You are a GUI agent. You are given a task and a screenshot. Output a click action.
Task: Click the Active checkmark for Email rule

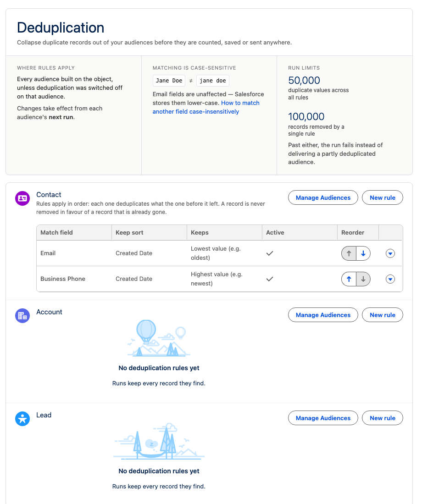pyautogui.click(x=270, y=253)
